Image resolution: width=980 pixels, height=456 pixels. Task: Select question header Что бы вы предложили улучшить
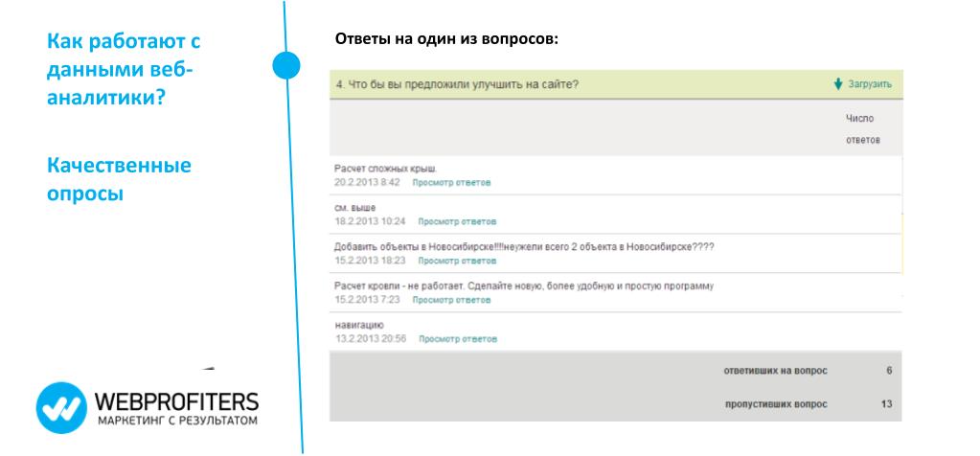coord(457,84)
